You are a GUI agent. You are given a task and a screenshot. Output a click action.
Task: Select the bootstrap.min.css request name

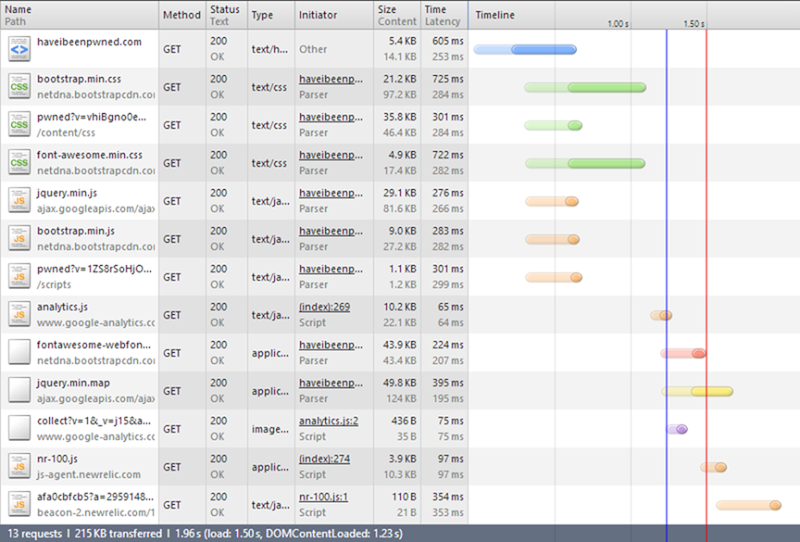[79, 79]
